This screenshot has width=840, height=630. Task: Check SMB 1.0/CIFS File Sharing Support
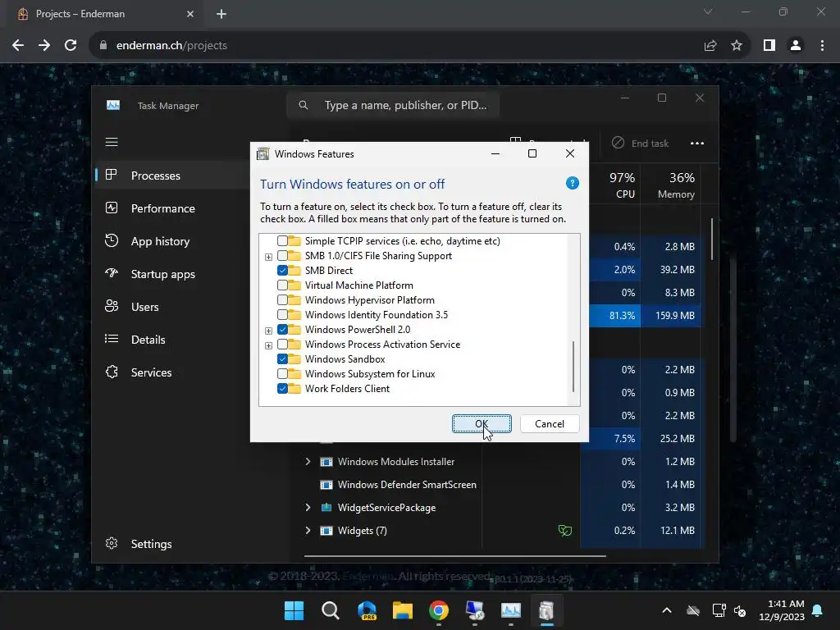[x=282, y=256]
